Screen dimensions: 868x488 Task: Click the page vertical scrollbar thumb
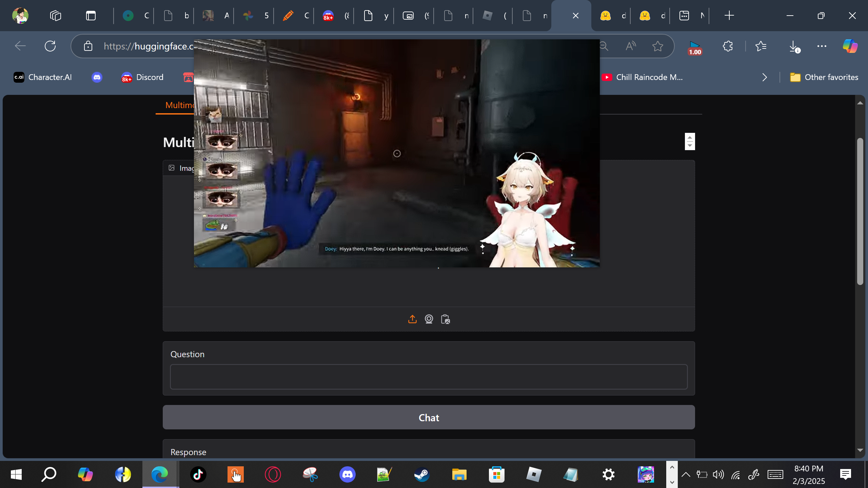[x=860, y=211]
